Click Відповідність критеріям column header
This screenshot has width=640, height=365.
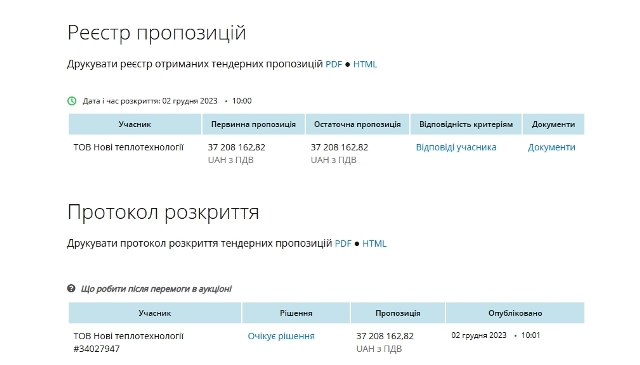click(466, 124)
